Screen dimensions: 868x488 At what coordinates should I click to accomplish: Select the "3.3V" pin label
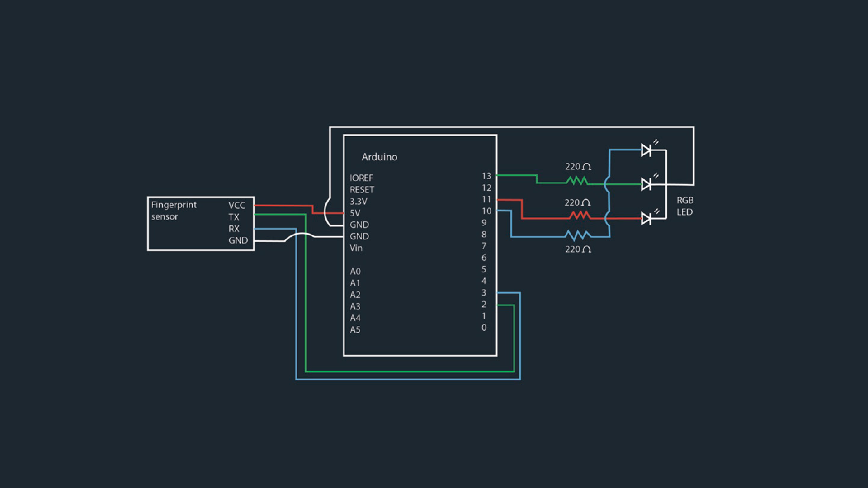point(358,202)
